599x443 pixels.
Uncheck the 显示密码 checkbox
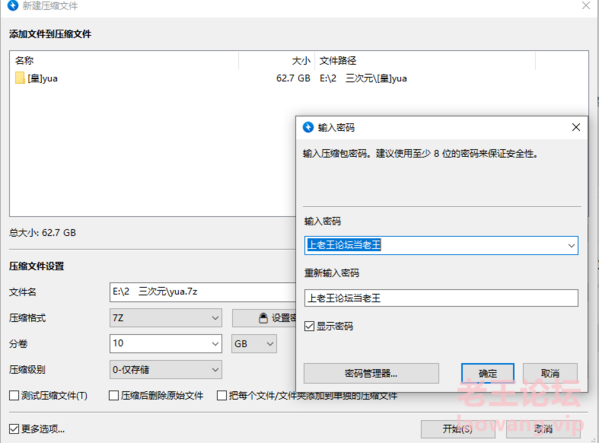[x=309, y=326]
